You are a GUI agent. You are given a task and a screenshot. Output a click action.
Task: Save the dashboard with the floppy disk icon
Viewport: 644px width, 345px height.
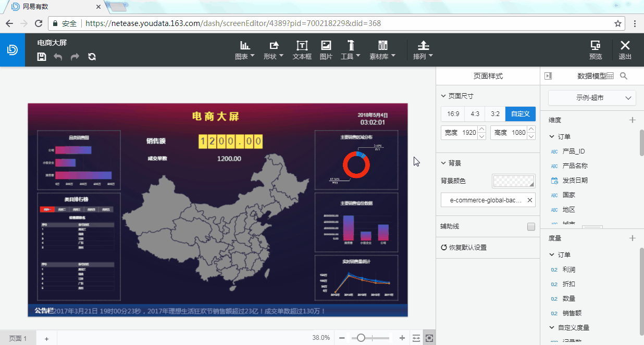coord(42,57)
